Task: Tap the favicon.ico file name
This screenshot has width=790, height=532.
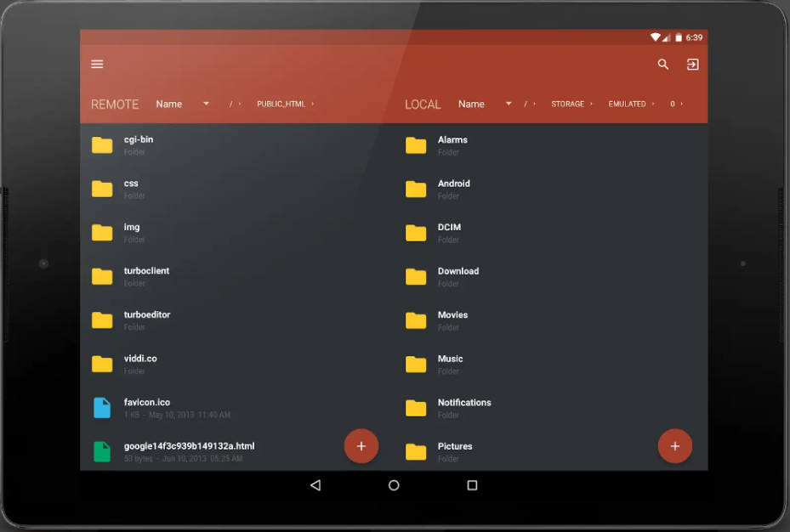Action: 147,402
